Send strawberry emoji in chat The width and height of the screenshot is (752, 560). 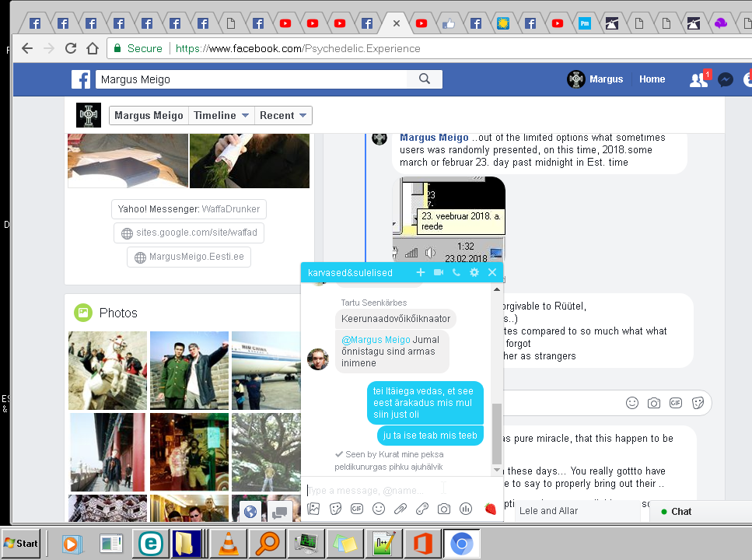(x=490, y=509)
